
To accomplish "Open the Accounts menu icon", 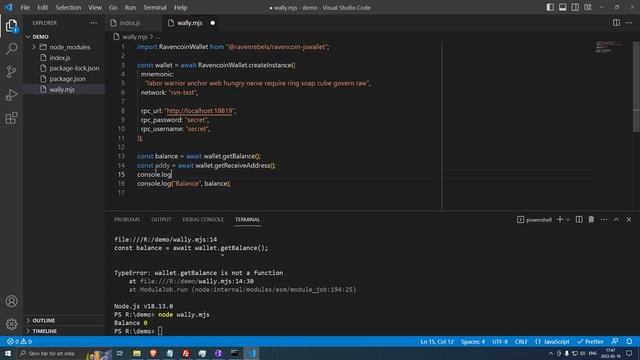I will 11,301.
